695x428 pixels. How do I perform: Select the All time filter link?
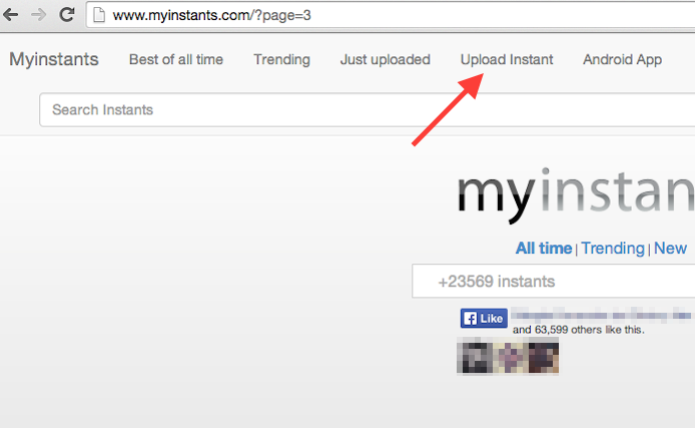[543, 248]
